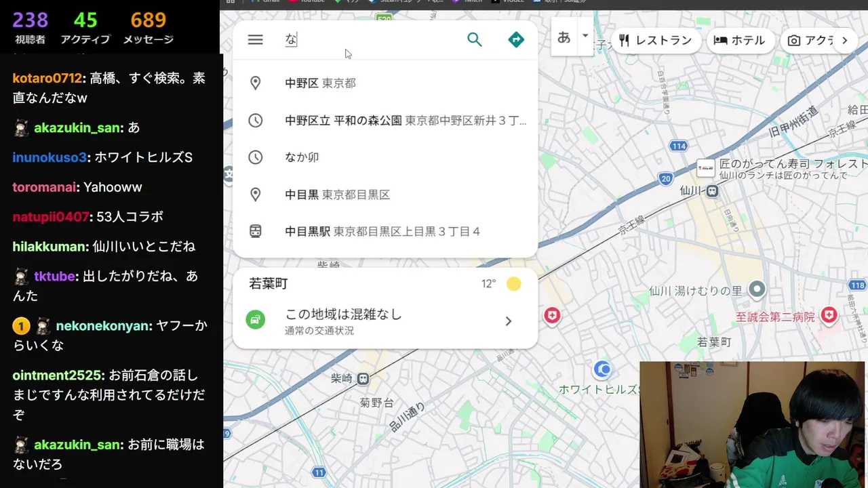The width and height of the screenshot is (868, 488).
Task: Open chat user toromanai's name
Action: tap(44, 187)
